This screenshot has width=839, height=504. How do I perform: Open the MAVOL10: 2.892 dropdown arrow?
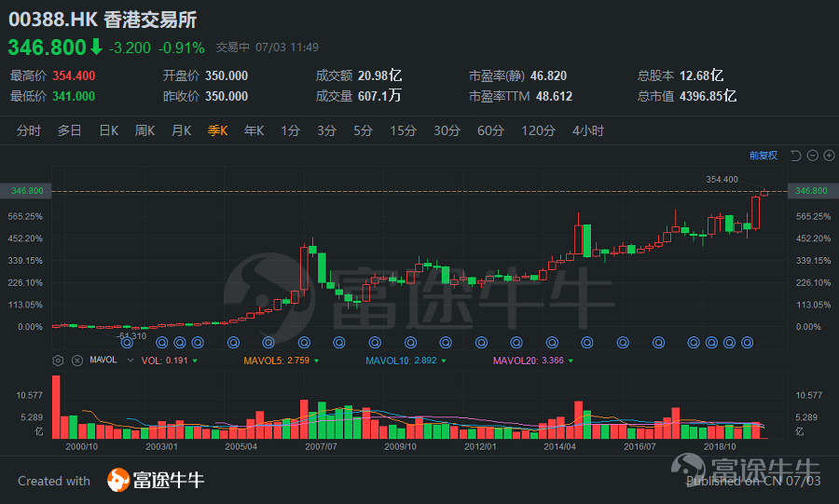tap(444, 361)
